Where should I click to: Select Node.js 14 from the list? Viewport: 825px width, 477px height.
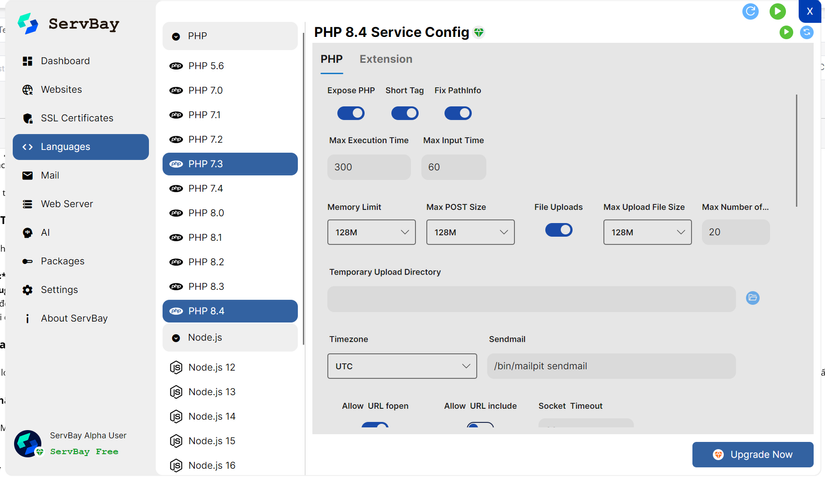(230, 417)
